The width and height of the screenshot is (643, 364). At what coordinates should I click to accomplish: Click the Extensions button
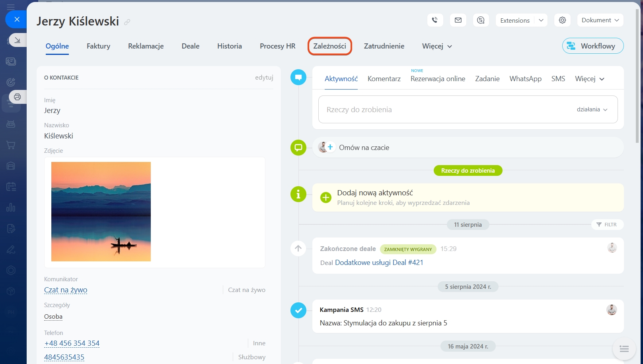point(515,20)
